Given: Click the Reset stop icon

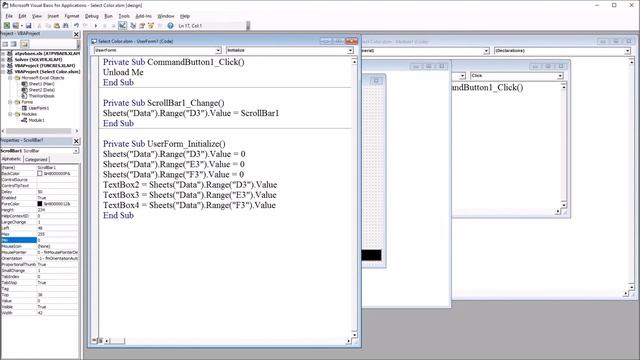Looking at the screenshot, I should pyautogui.click(x=113, y=26).
